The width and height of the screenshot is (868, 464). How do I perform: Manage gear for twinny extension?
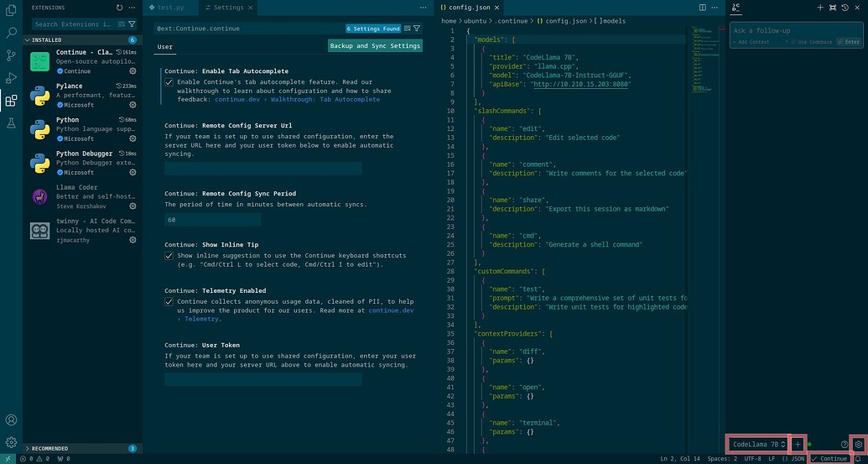[133, 240]
